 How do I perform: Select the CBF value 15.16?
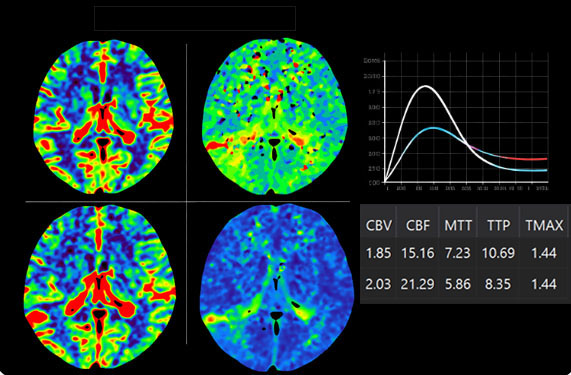tap(418, 253)
